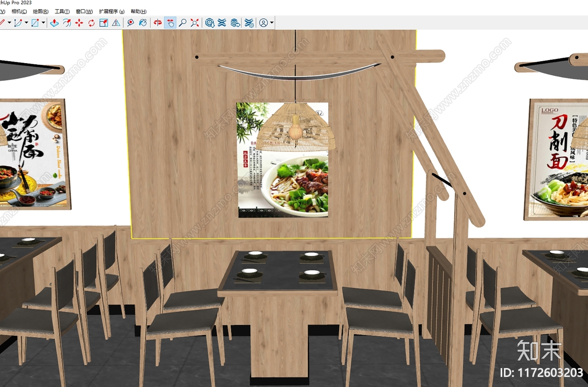Screen dimensions: 588x387
Task: Click the Zoom Extents tool
Action: click(x=195, y=23)
